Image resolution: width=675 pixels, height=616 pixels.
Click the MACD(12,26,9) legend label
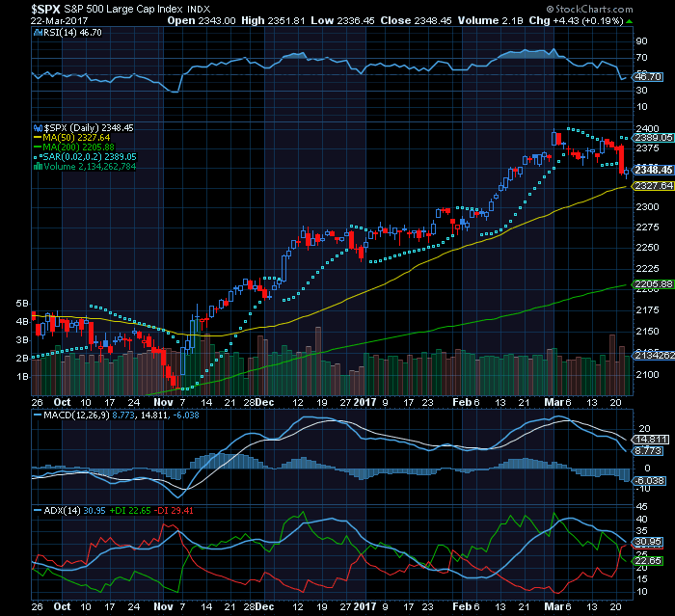(x=76, y=415)
